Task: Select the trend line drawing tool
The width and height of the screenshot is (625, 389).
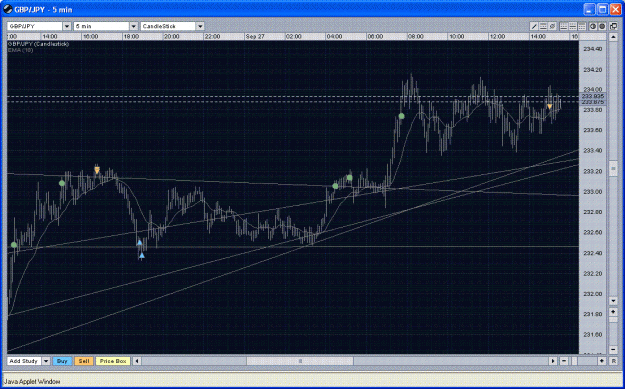Action: 535,27
